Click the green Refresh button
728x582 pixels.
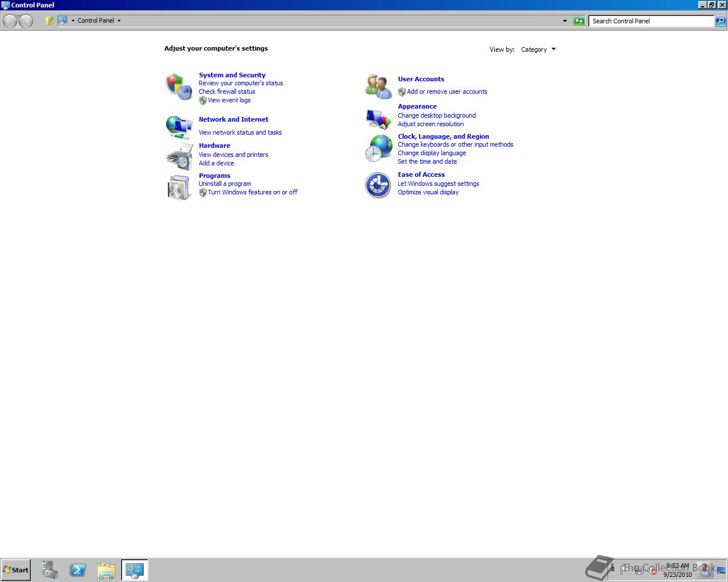pos(579,21)
